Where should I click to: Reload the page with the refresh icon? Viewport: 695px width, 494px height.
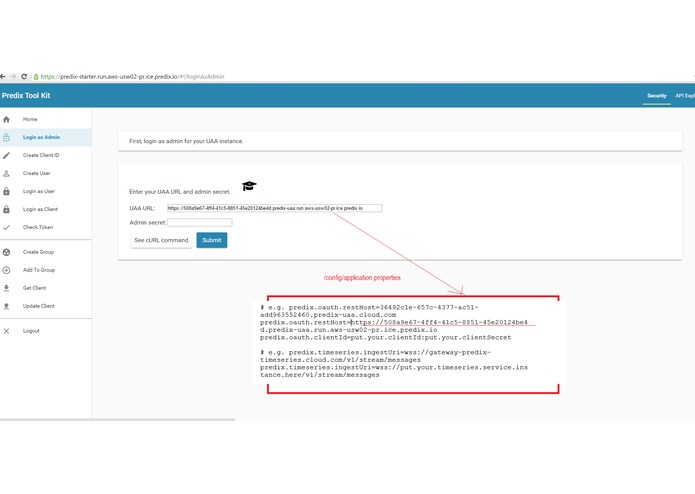(x=24, y=77)
